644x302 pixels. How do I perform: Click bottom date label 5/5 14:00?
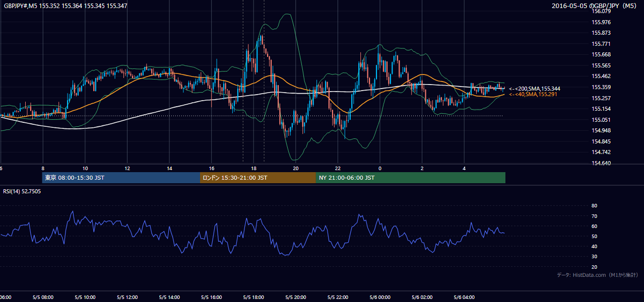tap(170, 297)
